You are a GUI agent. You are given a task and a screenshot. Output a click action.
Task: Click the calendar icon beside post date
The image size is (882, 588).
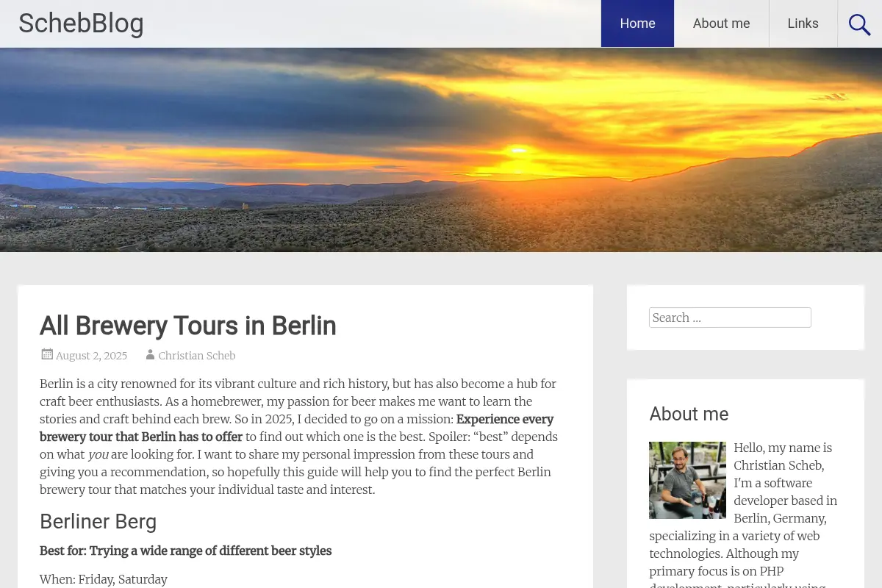[x=47, y=354]
